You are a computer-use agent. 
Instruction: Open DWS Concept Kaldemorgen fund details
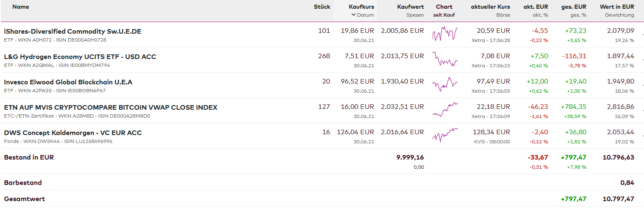coord(73,133)
